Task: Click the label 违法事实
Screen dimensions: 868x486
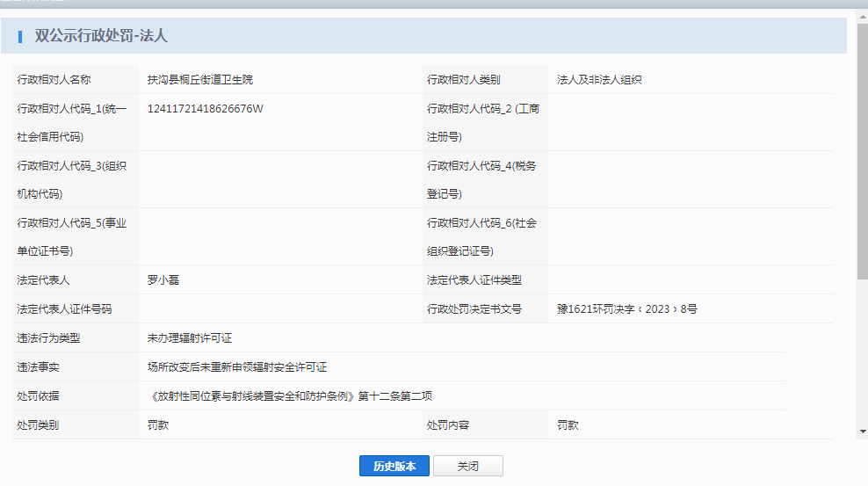Action: click(38, 367)
